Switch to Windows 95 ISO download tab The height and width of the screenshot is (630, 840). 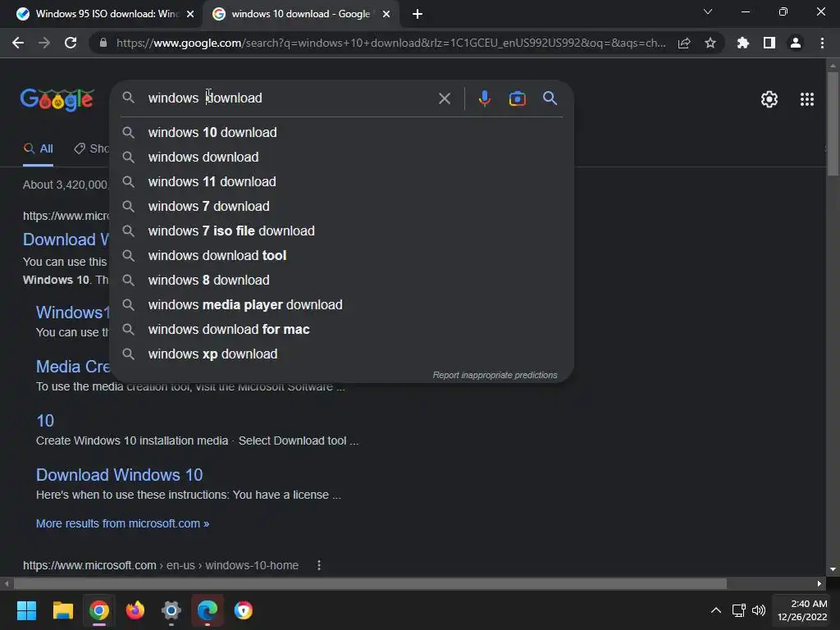click(x=101, y=14)
